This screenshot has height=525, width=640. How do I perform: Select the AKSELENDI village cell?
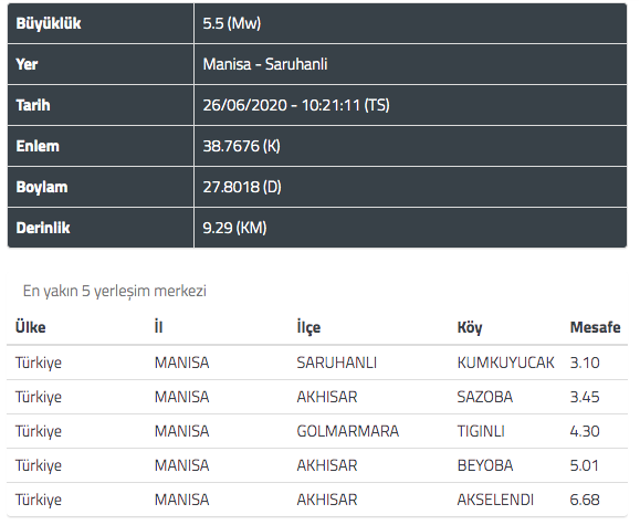click(x=497, y=499)
